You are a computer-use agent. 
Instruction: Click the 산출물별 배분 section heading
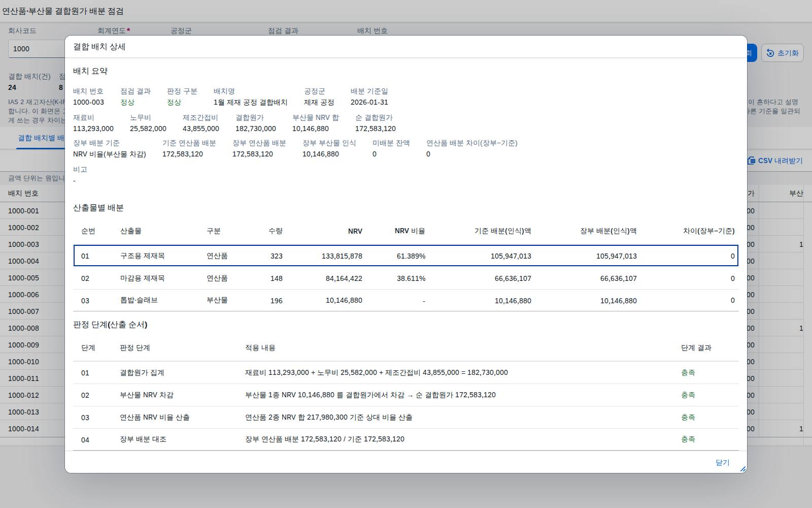[98, 208]
